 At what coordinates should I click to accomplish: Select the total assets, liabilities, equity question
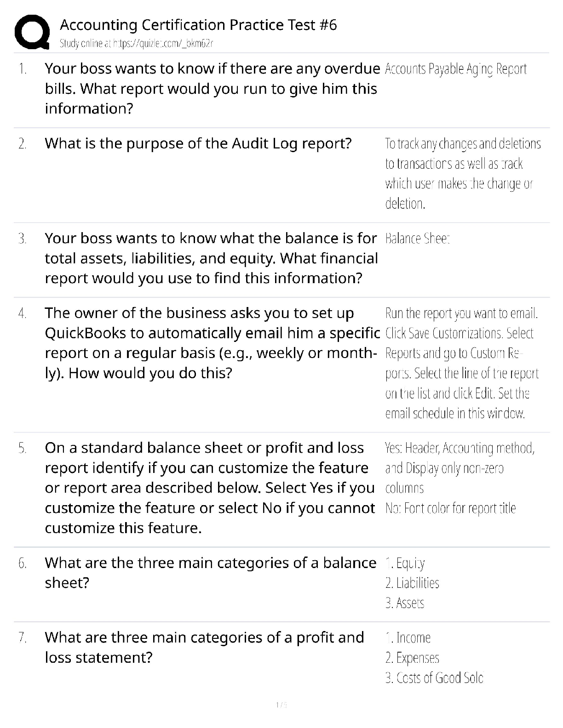pyautogui.click(x=211, y=258)
